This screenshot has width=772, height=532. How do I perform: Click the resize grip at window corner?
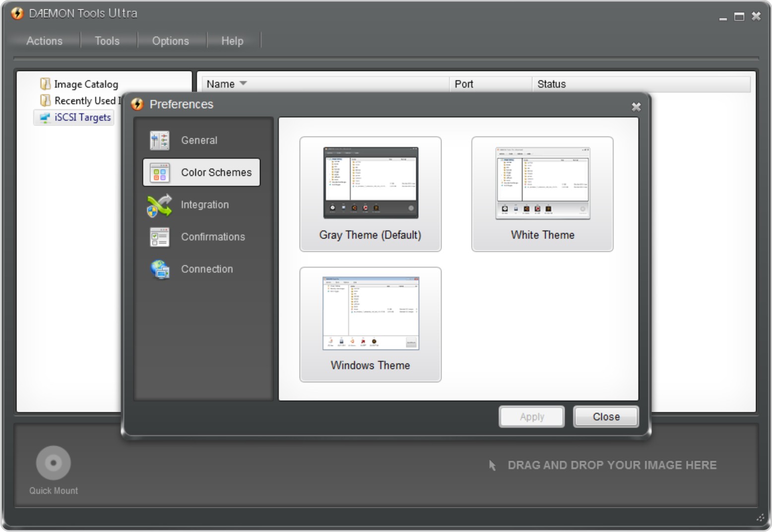coord(760,518)
